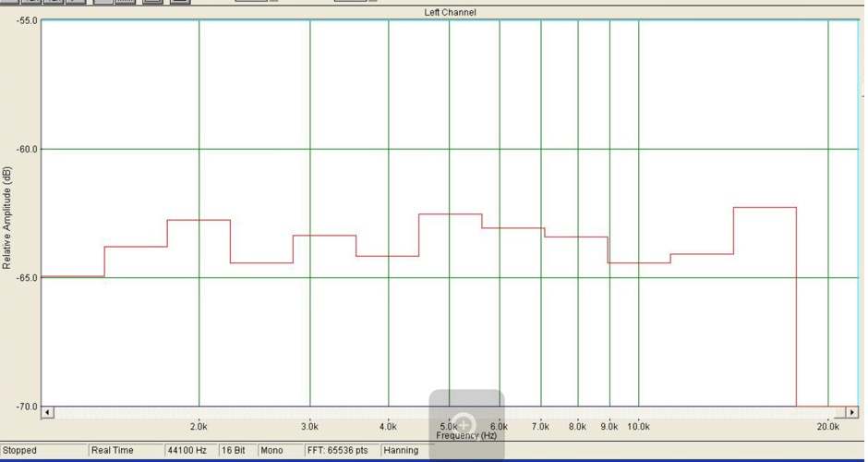Click the 44100 Hz sampling rate field
The width and height of the screenshot is (868, 462).
click(187, 451)
